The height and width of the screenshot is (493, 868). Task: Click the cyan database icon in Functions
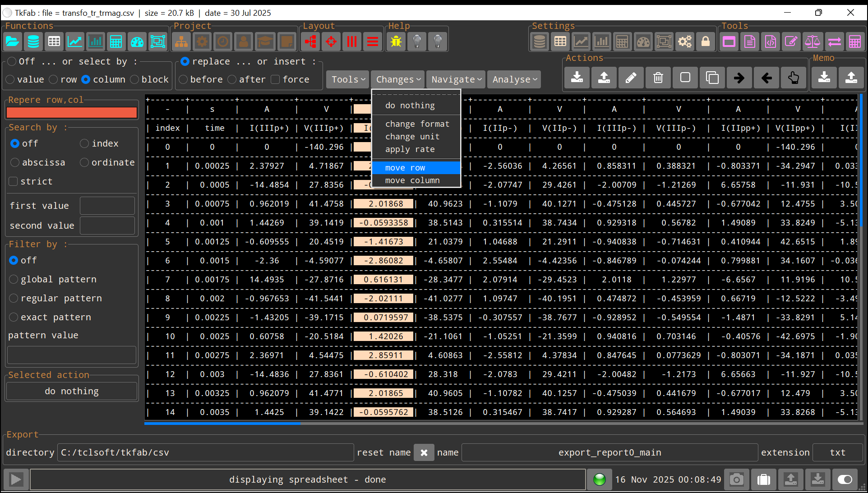click(x=33, y=42)
